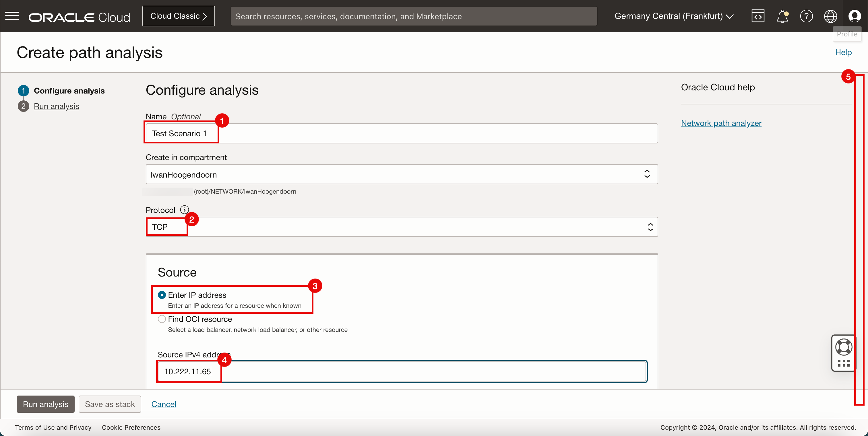
Task: Open the hamburger navigation menu
Action: (12, 16)
